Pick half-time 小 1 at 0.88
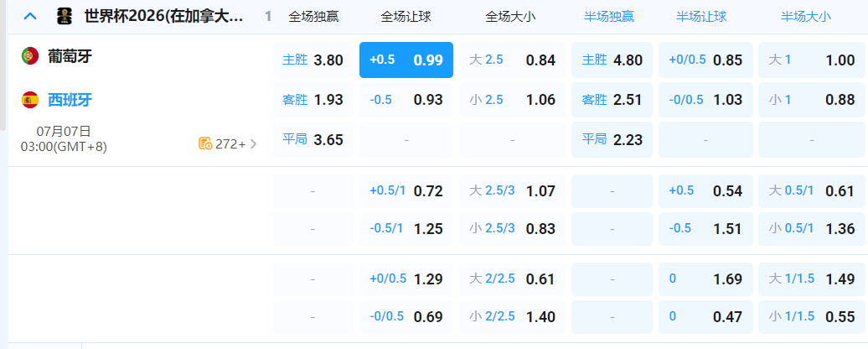This screenshot has width=868, height=349. pos(811,100)
